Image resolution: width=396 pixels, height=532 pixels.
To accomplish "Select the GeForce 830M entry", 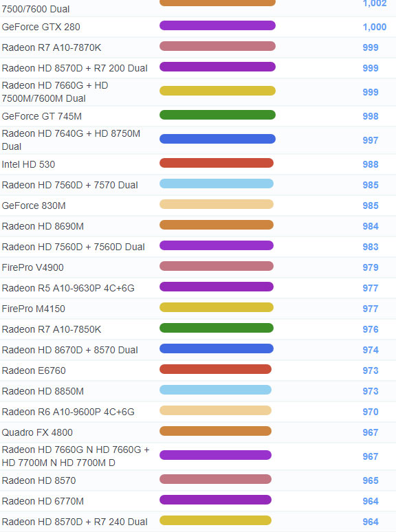I will click(34, 206).
